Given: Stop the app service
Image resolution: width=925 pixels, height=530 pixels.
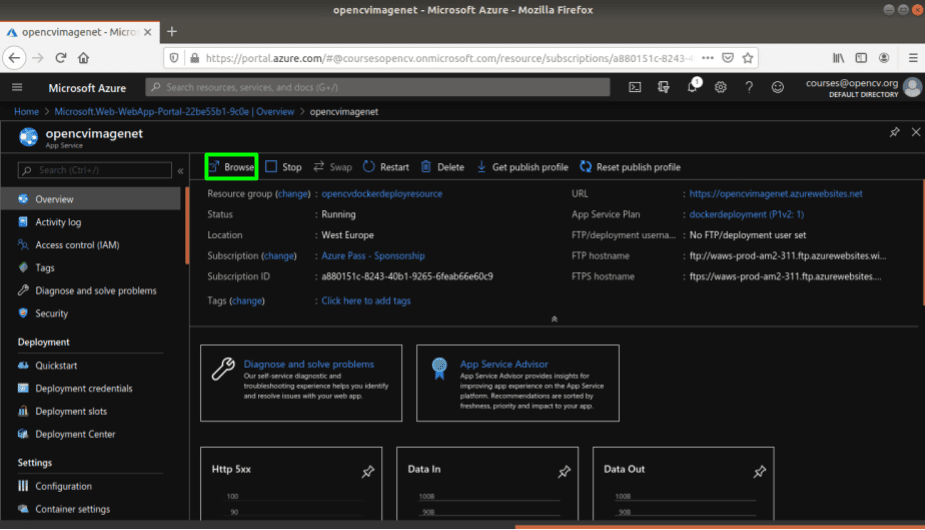Looking at the screenshot, I should pos(283,167).
